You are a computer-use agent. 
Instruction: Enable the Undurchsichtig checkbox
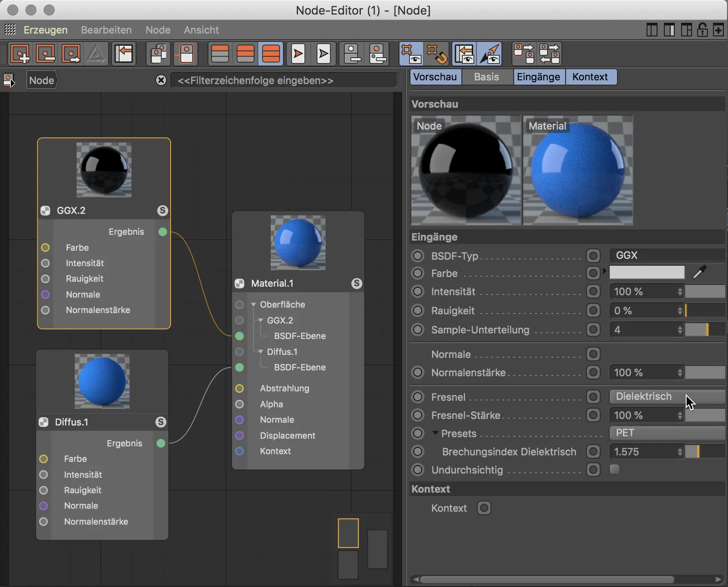point(615,469)
